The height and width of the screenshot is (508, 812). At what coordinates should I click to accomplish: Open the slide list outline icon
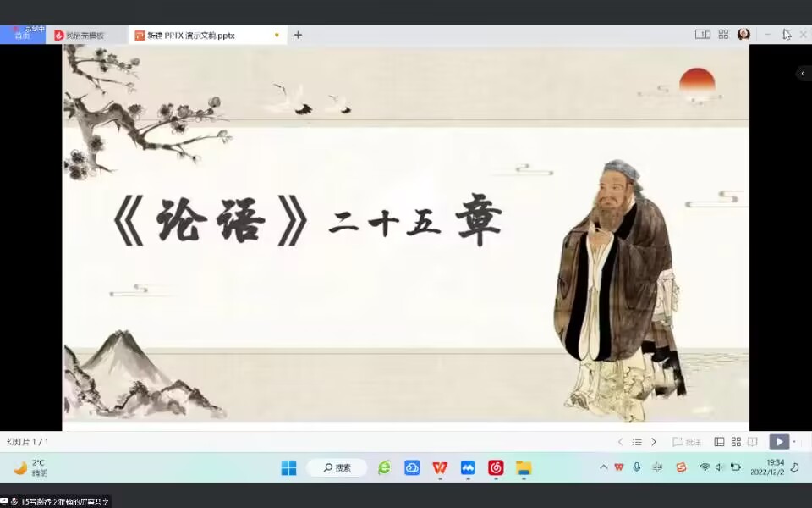point(637,441)
